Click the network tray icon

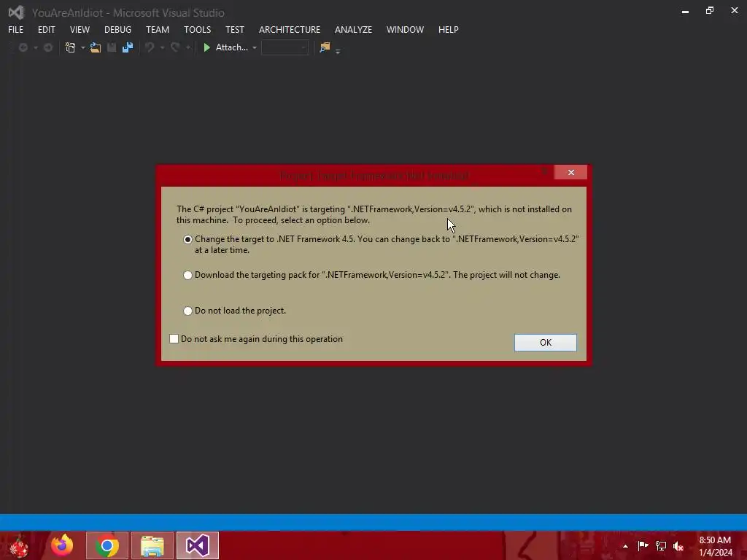(661, 545)
